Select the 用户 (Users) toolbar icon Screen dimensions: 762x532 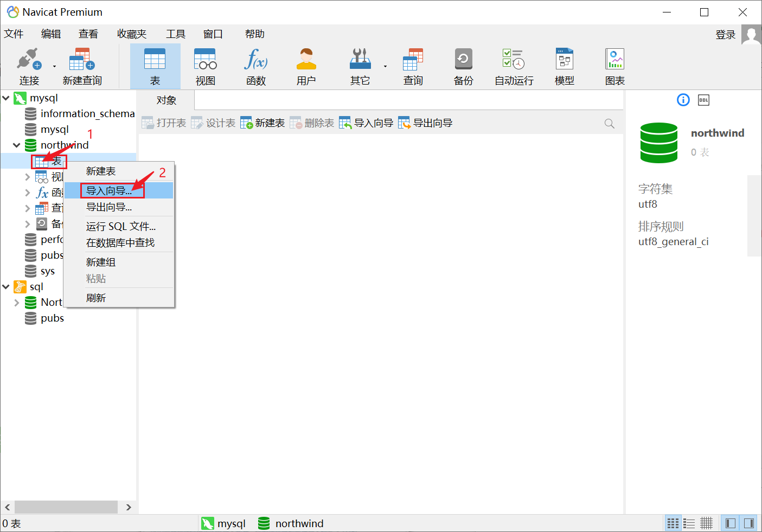pos(306,65)
